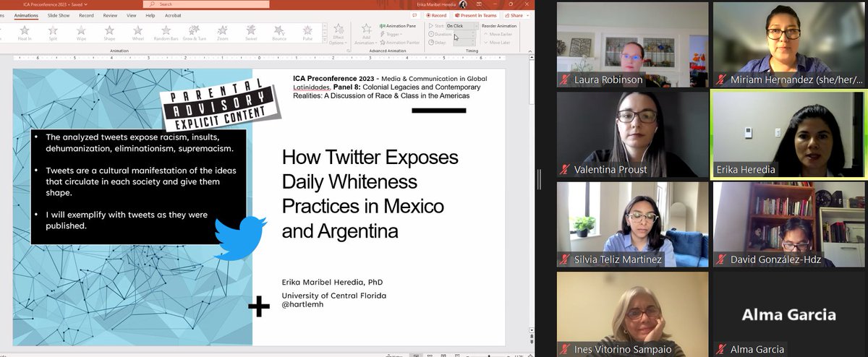
Task: Toggle the Animation Pane
Action: [399, 25]
